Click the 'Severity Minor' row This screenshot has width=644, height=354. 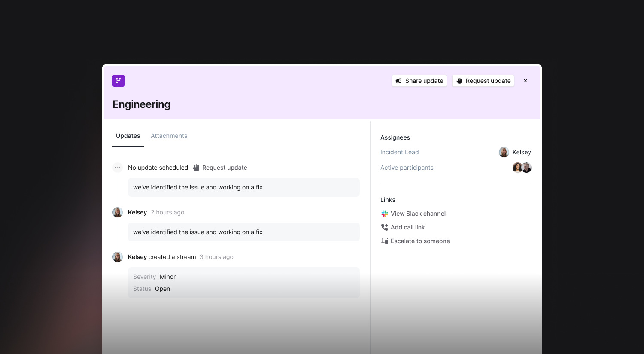tap(155, 277)
